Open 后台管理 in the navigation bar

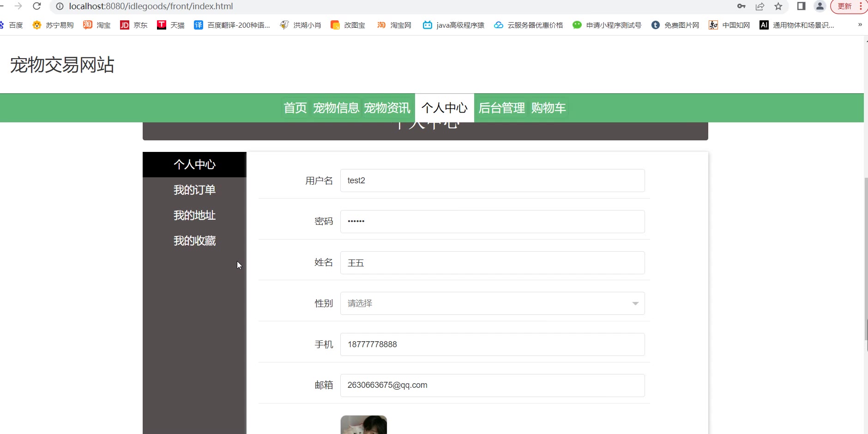pos(502,108)
